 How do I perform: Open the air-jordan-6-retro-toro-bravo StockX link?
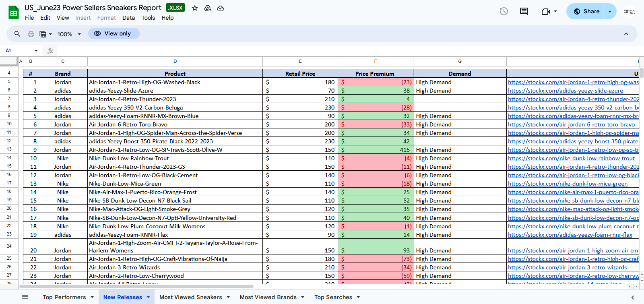pyautogui.click(x=571, y=124)
